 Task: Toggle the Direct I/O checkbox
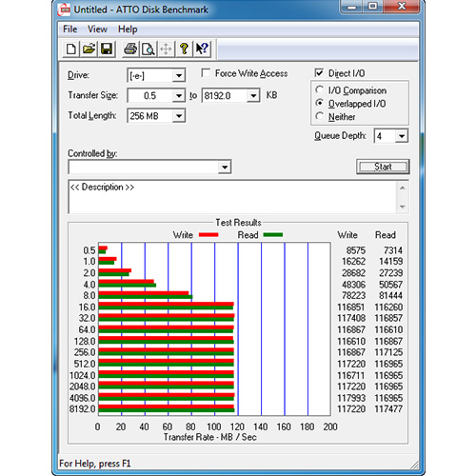click(319, 73)
